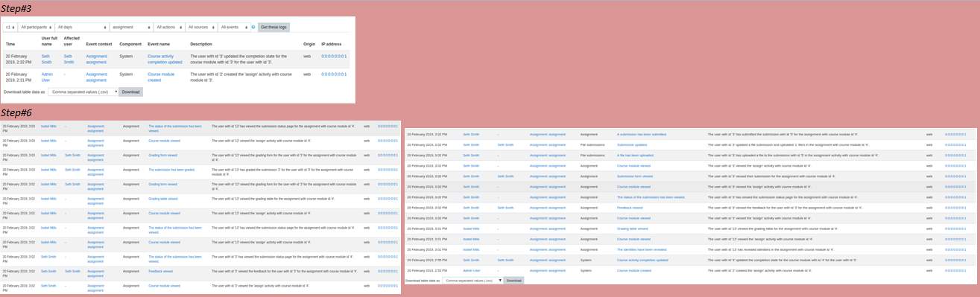Click the Get these logs button
The image size is (980, 297).
pos(274,27)
